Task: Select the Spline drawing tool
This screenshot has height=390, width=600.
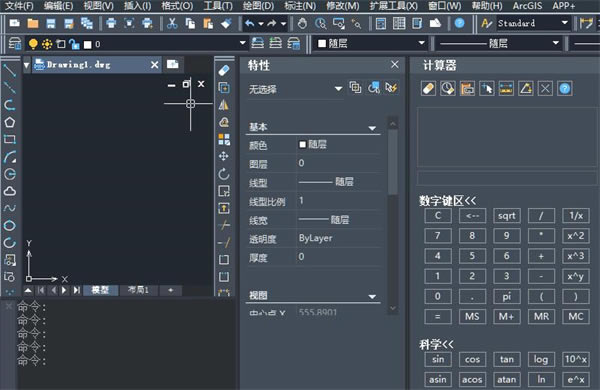Action: point(10,208)
